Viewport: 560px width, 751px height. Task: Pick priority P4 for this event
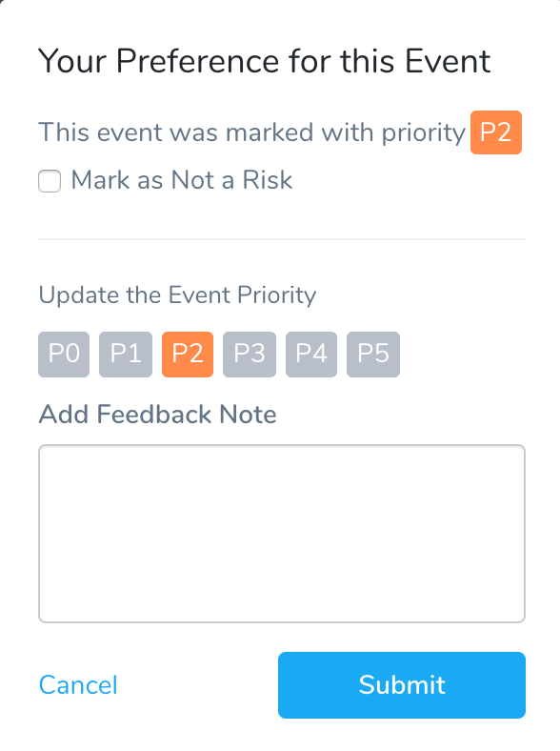point(311,355)
